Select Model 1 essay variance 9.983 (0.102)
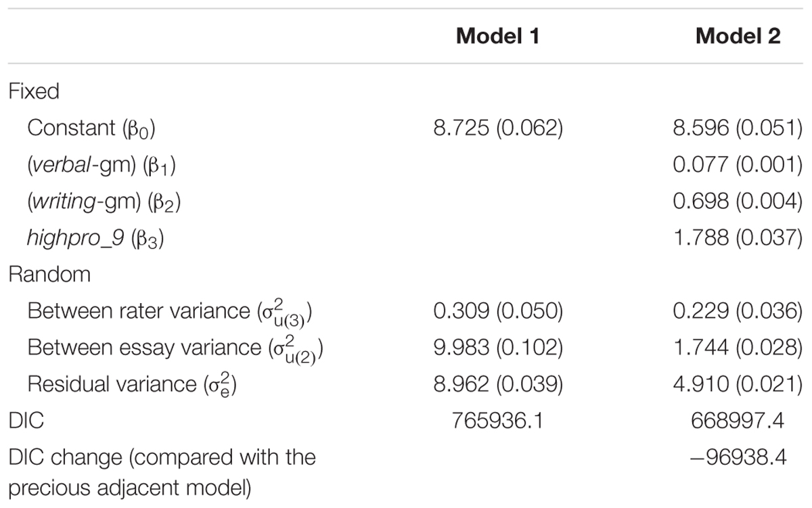This screenshot has width=812, height=508. pyautogui.click(x=498, y=348)
